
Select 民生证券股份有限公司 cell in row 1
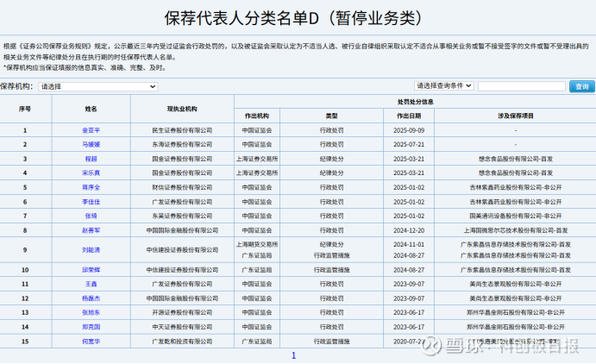click(182, 130)
